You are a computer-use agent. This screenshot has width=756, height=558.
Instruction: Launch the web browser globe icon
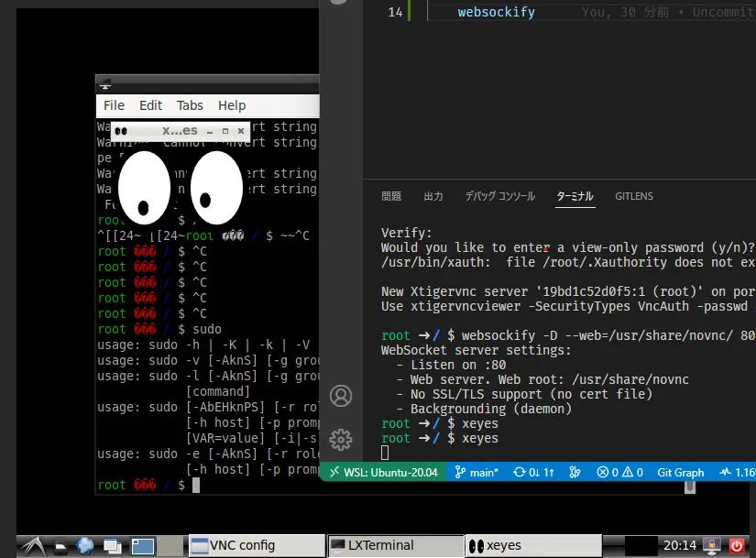tap(85, 546)
